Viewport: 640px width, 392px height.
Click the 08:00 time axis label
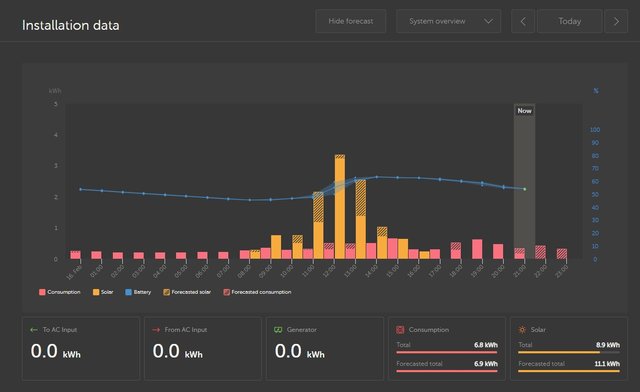pos(244,271)
